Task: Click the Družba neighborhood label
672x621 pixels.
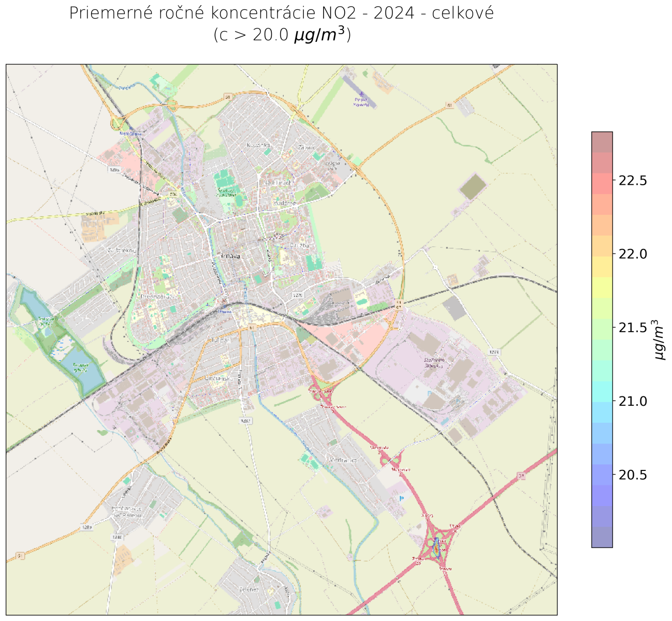Action: click(x=299, y=245)
